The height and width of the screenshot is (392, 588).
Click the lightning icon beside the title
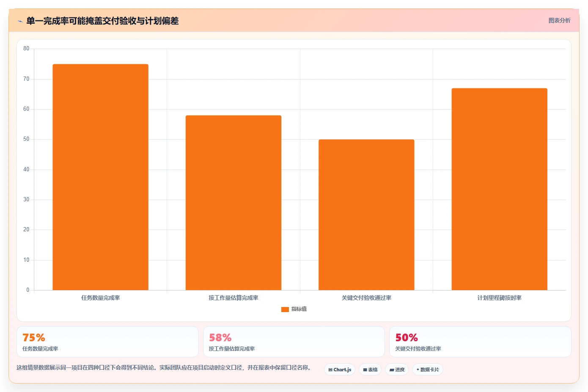click(20, 21)
